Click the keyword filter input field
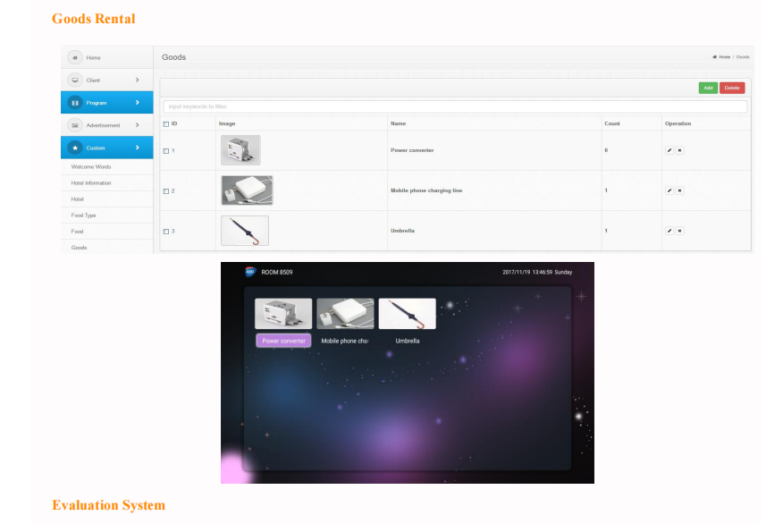 455,106
